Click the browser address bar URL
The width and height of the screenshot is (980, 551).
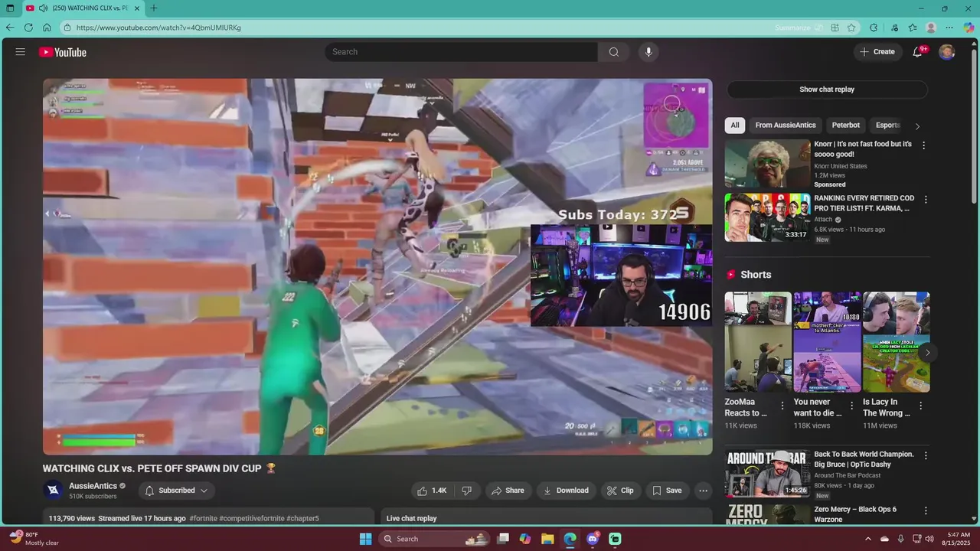tap(158, 28)
